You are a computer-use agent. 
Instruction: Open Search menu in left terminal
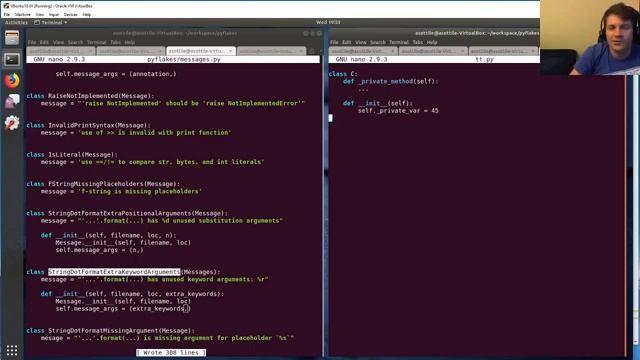click(76, 42)
